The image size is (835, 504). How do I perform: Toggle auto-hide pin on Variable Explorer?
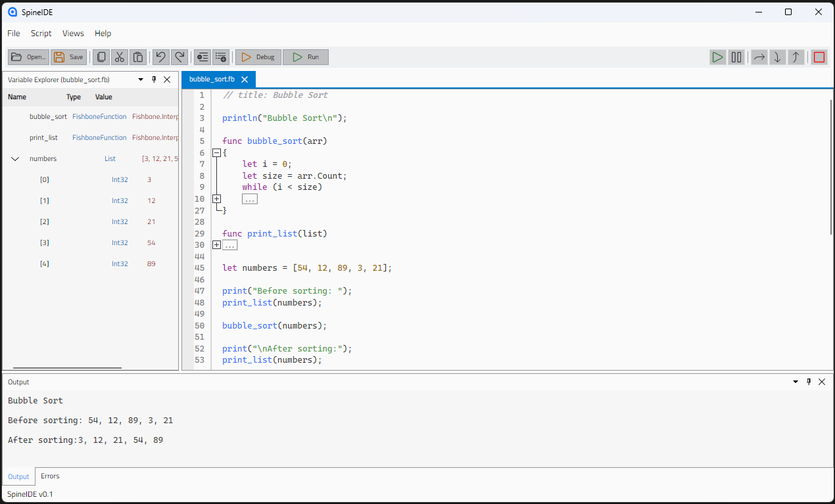[154, 80]
